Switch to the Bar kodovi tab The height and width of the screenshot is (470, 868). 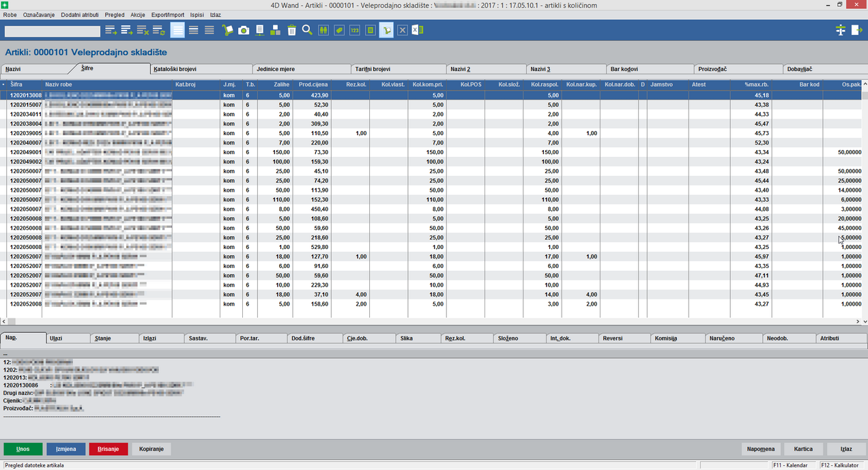click(650, 70)
